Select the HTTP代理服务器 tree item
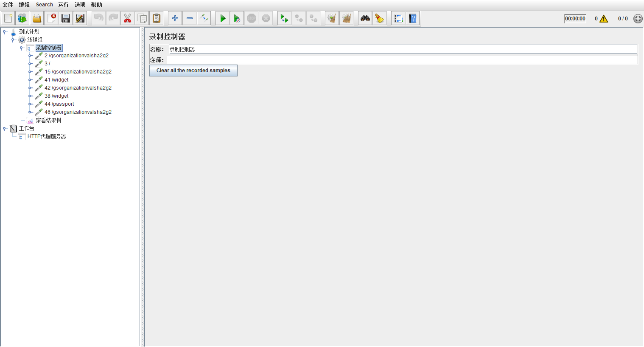This screenshot has width=644, height=347. pyautogui.click(x=47, y=136)
